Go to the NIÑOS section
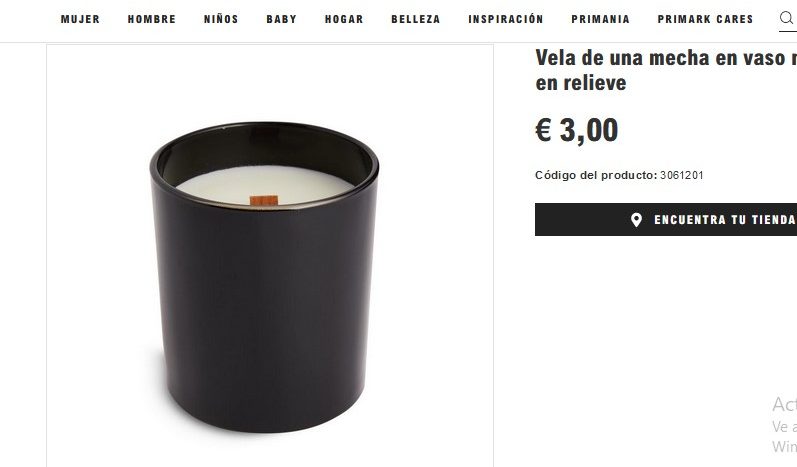Screen dimensions: 797x467 coord(221,19)
